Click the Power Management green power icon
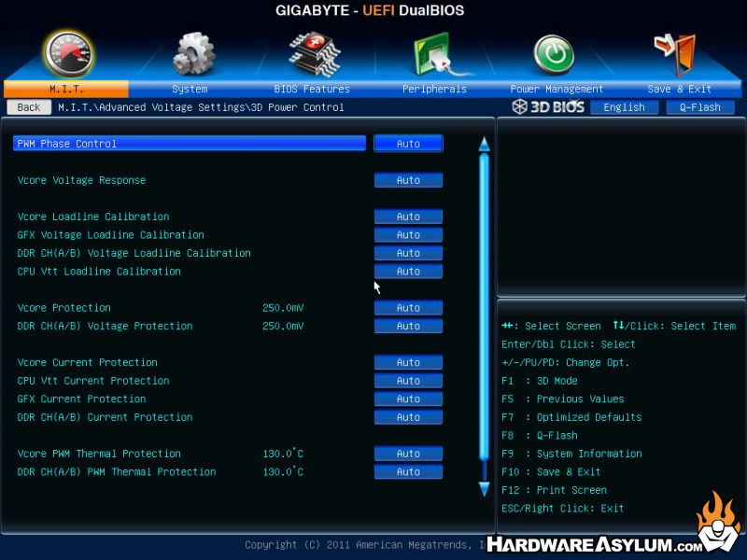The image size is (747, 560). 554,55
